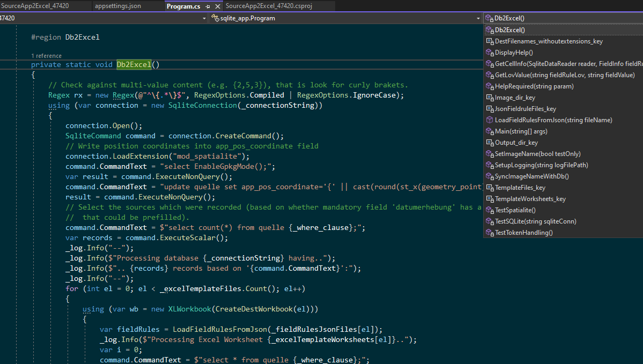The image size is (643, 364).
Task: Click the method icon beside TestSpatialite()
Action: click(x=489, y=210)
